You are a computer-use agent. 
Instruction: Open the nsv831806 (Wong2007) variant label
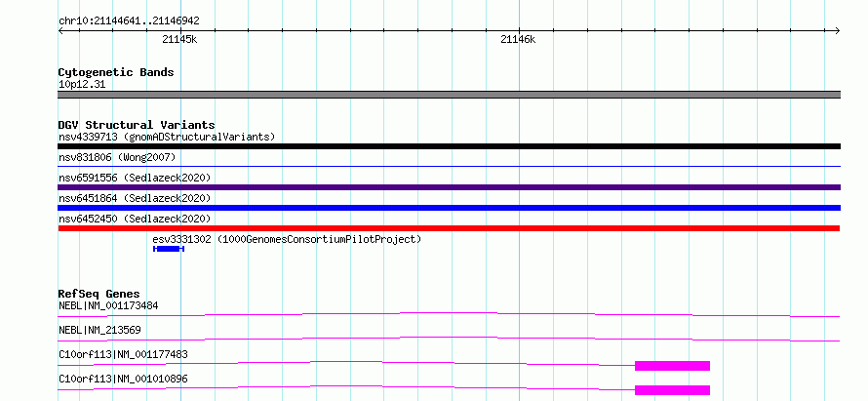(x=117, y=157)
